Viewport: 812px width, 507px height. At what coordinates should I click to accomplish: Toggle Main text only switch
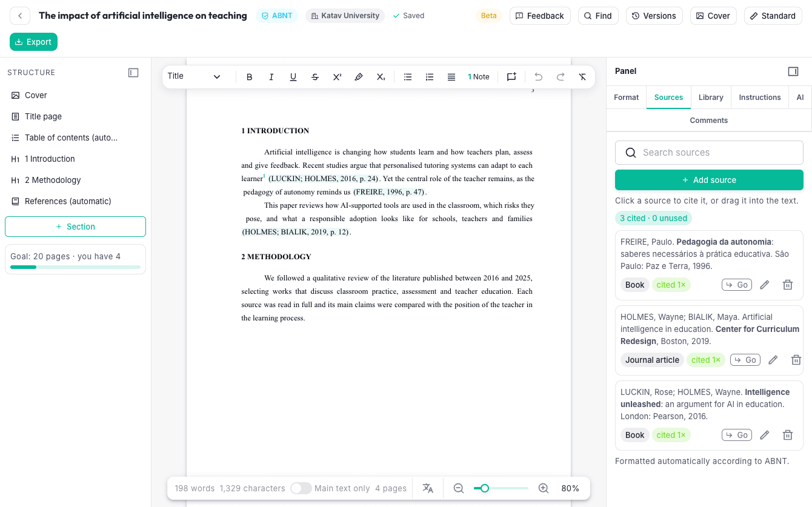[x=301, y=488]
